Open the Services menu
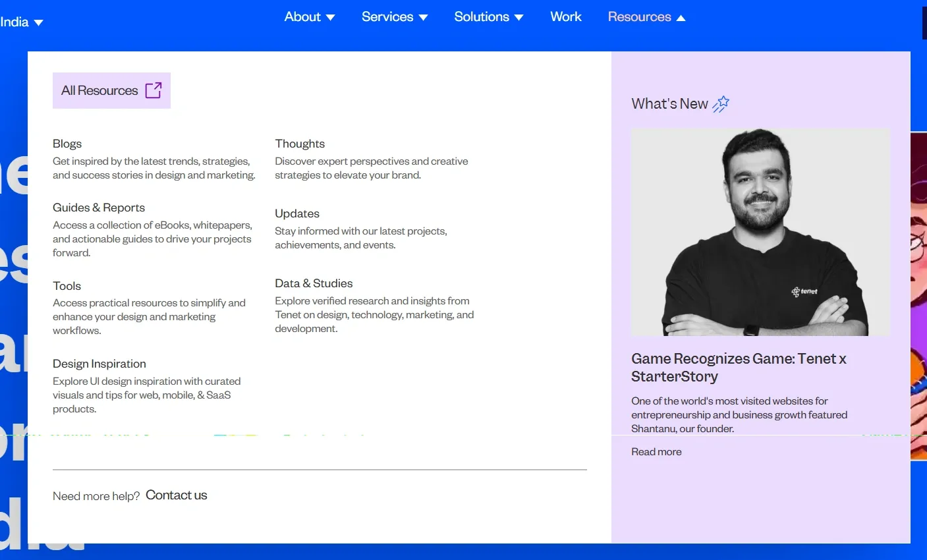Viewport: 927px width, 560px height. [387, 17]
